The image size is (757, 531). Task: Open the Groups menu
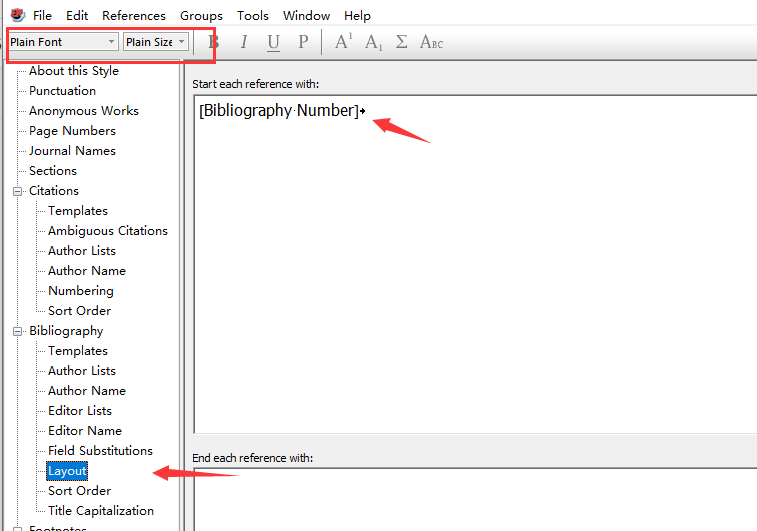coord(201,15)
